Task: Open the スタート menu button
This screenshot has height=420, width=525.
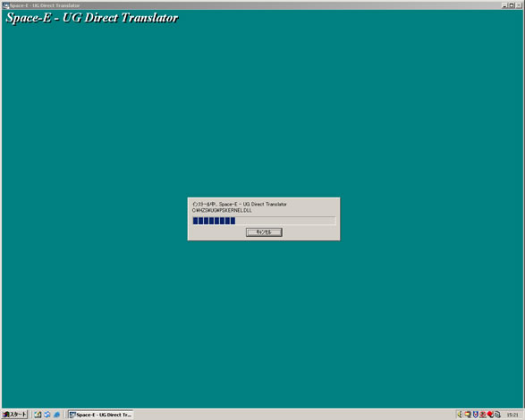Action: pyautogui.click(x=14, y=415)
